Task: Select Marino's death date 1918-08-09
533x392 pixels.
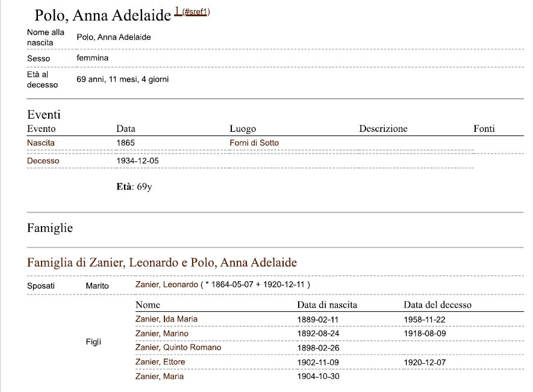Action: [x=425, y=334]
